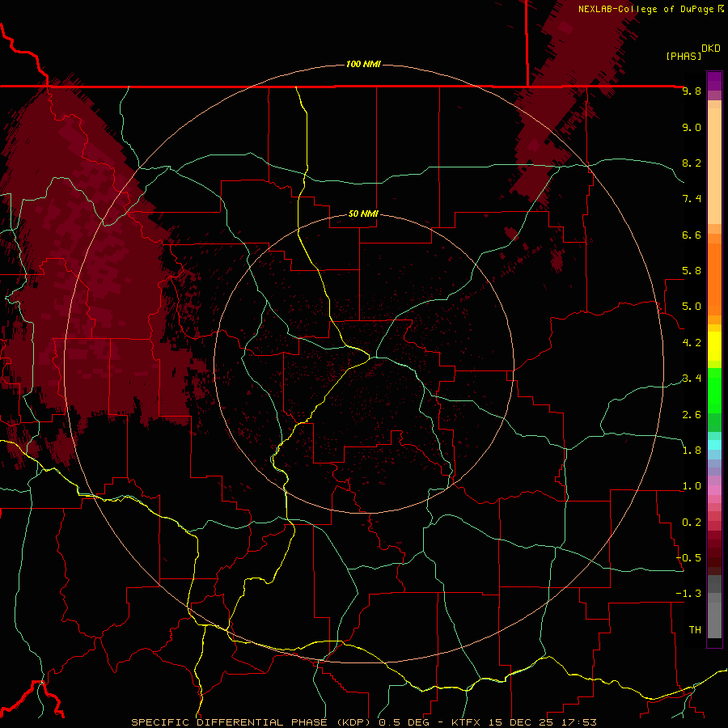Select the 4.2 scale value
Screen dimensions: 728x728
click(x=692, y=343)
